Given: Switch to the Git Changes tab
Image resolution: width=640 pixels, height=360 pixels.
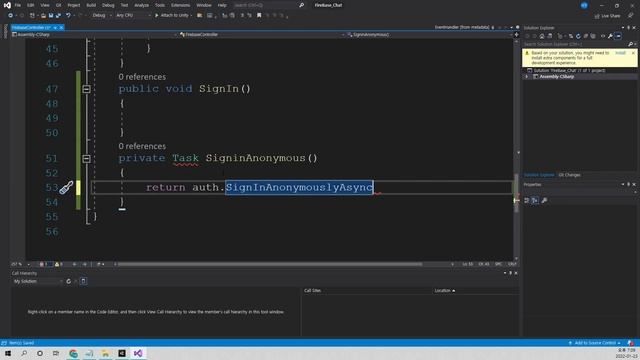Looking at the screenshot, I should click(569, 175).
